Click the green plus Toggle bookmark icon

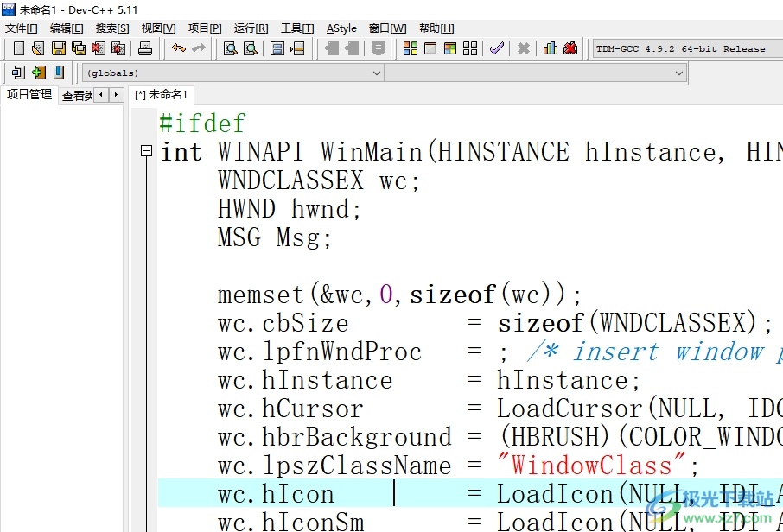(x=38, y=73)
